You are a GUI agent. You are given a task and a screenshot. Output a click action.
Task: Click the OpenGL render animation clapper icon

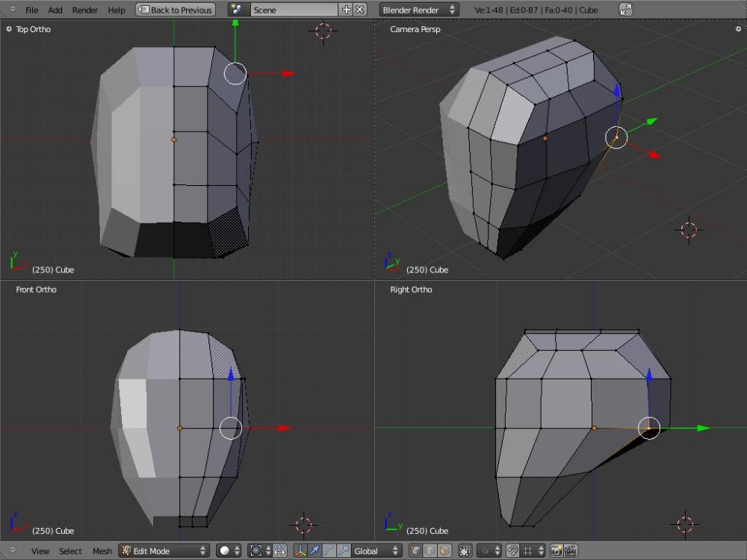(571, 551)
